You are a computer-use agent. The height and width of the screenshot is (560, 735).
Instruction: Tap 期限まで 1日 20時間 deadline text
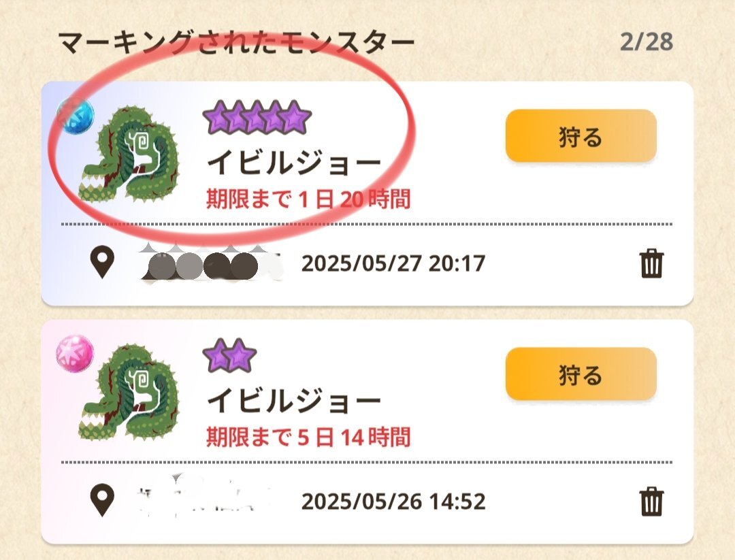(308, 199)
